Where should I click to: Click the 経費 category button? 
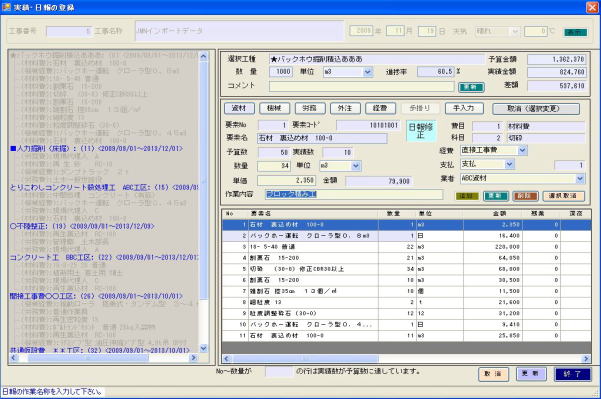(x=380, y=108)
